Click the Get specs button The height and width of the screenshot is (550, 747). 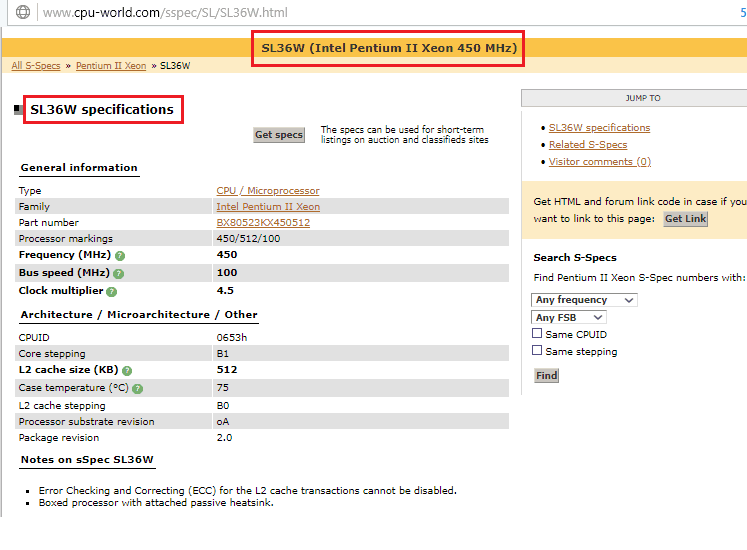[x=279, y=135]
